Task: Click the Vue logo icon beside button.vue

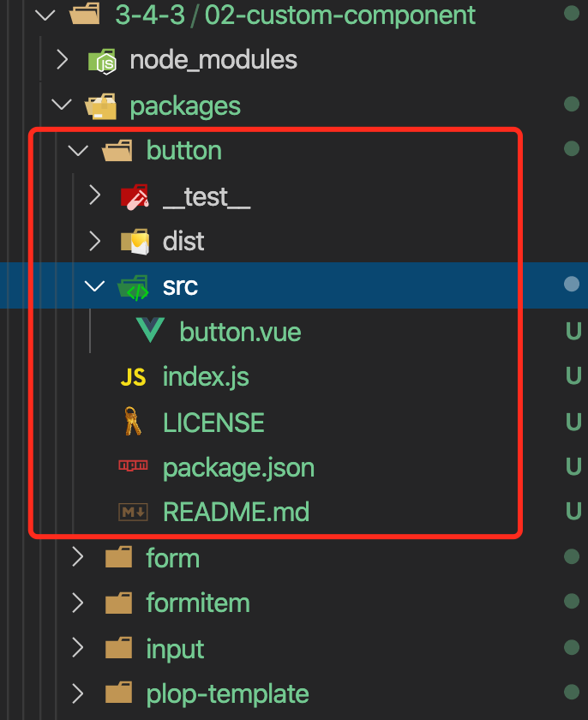Action: click(150, 330)
